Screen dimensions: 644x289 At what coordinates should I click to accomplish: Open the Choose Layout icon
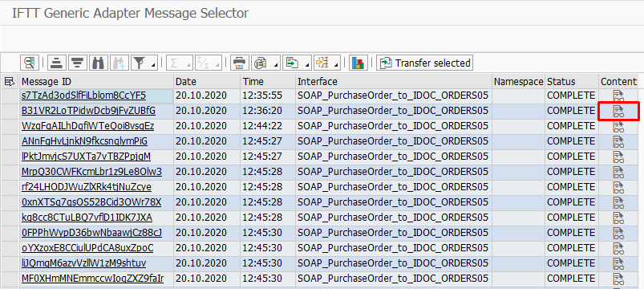pos(322,63)
